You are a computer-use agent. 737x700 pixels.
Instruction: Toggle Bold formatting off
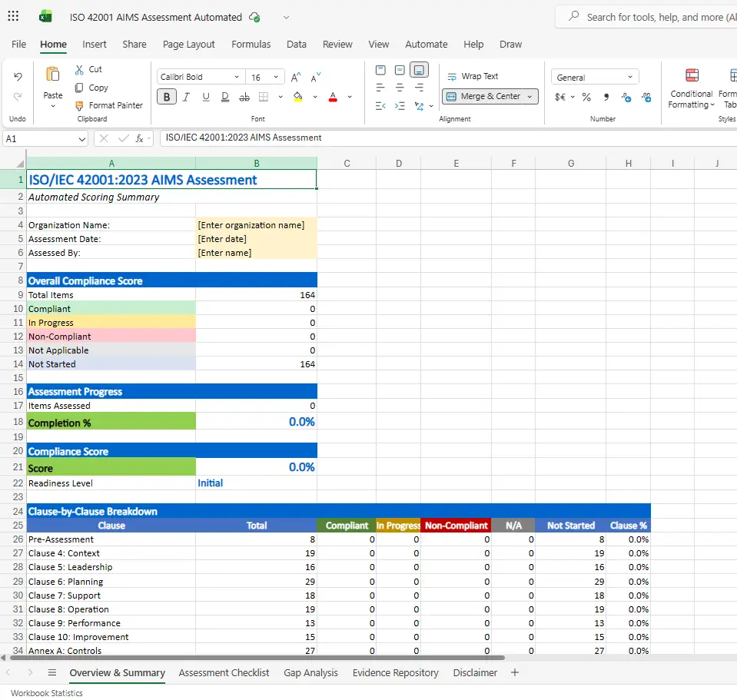(167, 97)
